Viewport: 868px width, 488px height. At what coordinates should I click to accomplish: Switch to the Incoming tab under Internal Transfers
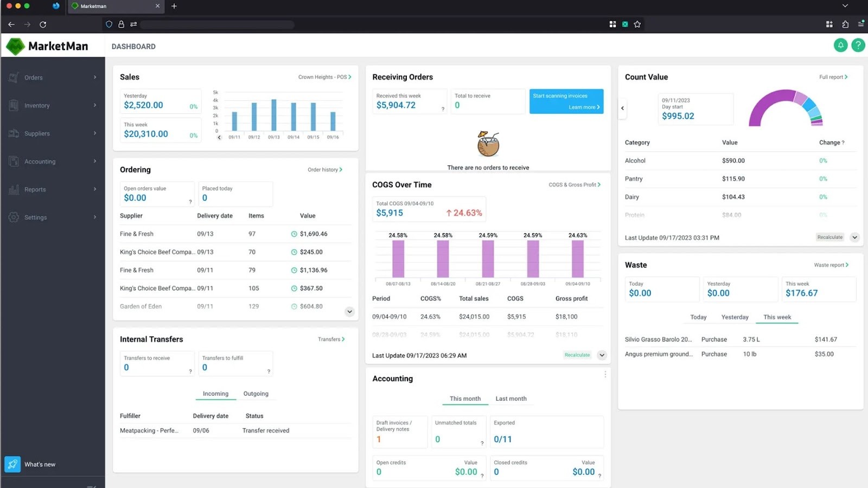coord(215,394)
